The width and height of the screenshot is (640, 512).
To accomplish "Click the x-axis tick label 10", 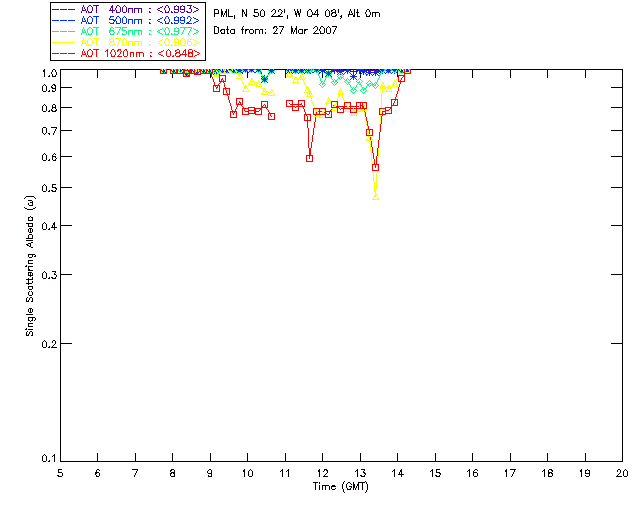I will [247, 474].
